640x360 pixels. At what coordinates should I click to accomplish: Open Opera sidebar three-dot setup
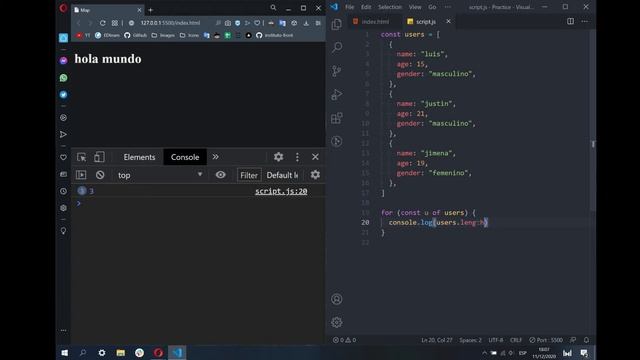[63, 330]
